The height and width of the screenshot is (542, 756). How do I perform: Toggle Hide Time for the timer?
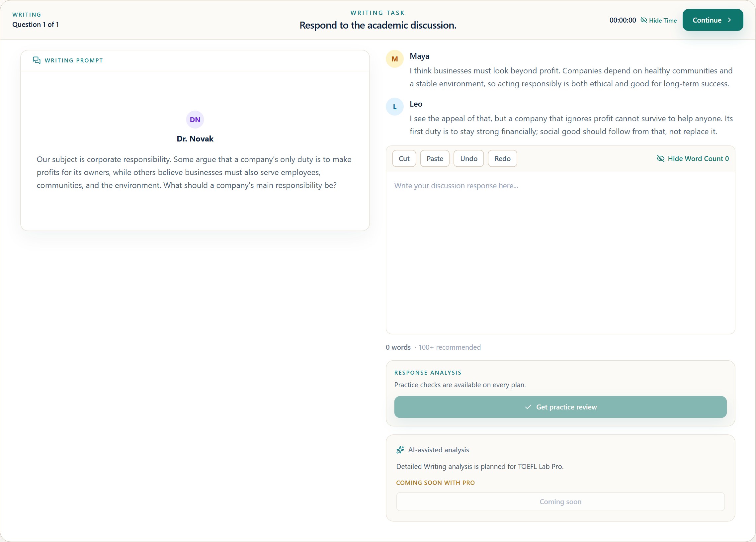pyautogui.click(x=659, y=20)
